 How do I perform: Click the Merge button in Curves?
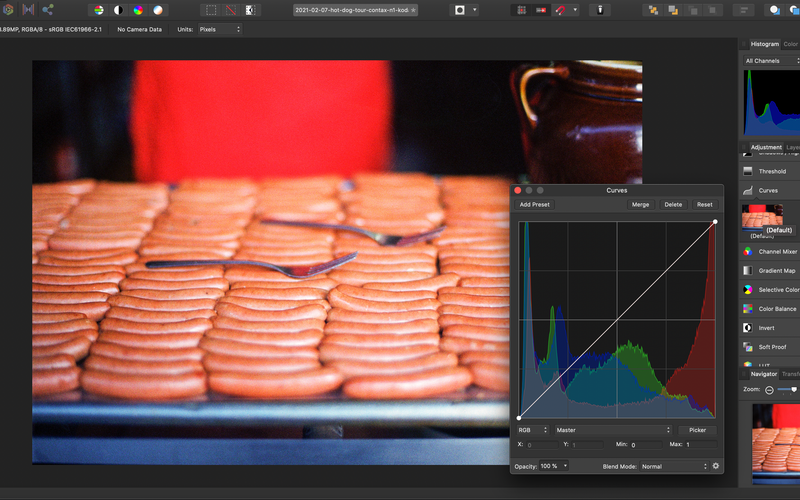(640, 205)
